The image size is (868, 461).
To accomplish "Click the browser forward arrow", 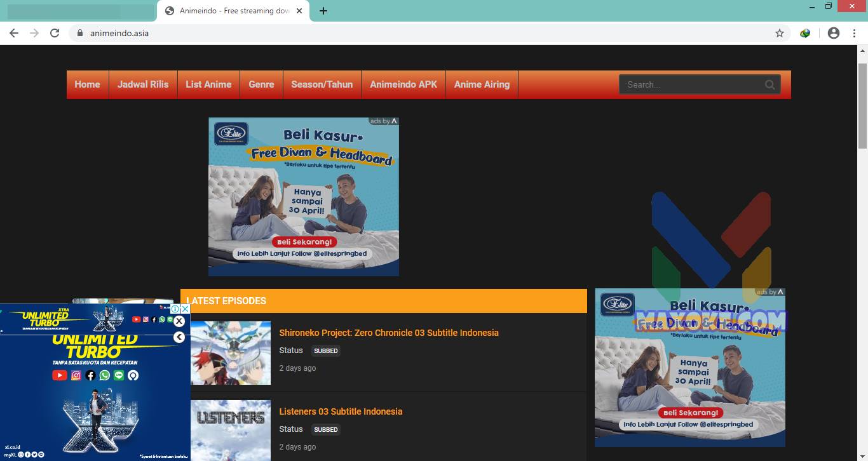I will [34, 33].
